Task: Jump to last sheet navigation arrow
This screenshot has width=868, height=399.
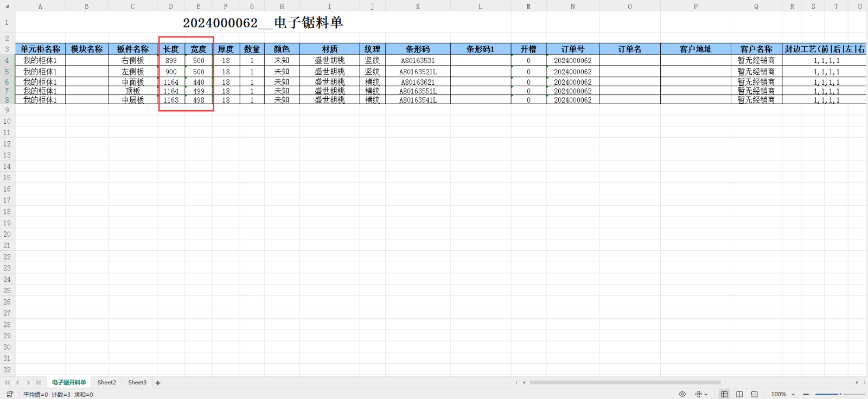Action: pos(38,383)
